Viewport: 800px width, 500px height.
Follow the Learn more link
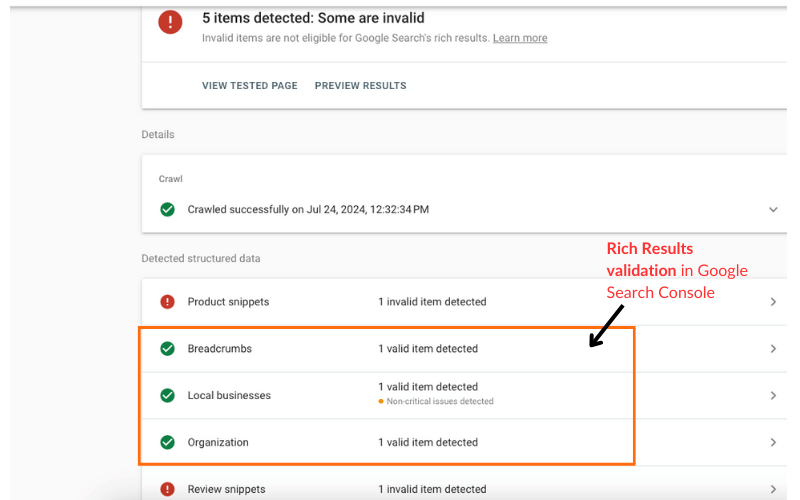pyautogui.click(x=520, y=38)
